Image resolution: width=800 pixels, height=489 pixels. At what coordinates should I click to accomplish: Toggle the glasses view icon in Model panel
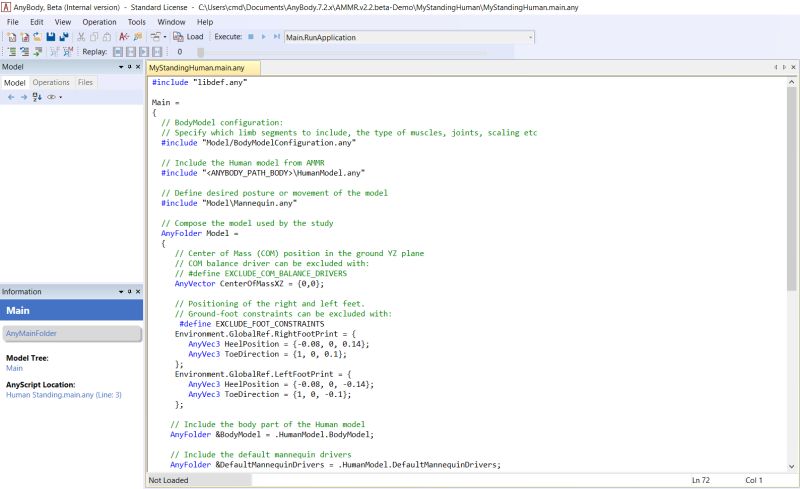click(x=52, y=97)
